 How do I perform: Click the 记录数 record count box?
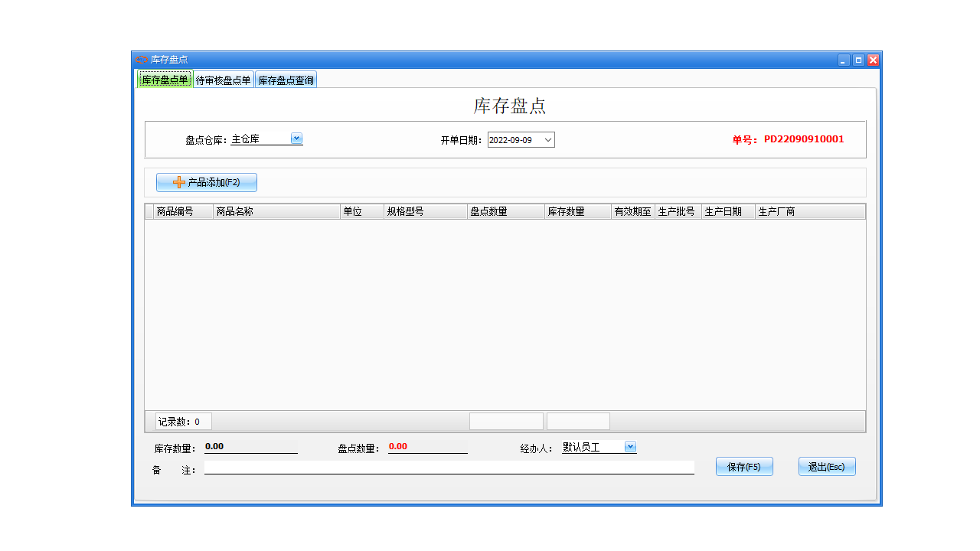point(182,420)
